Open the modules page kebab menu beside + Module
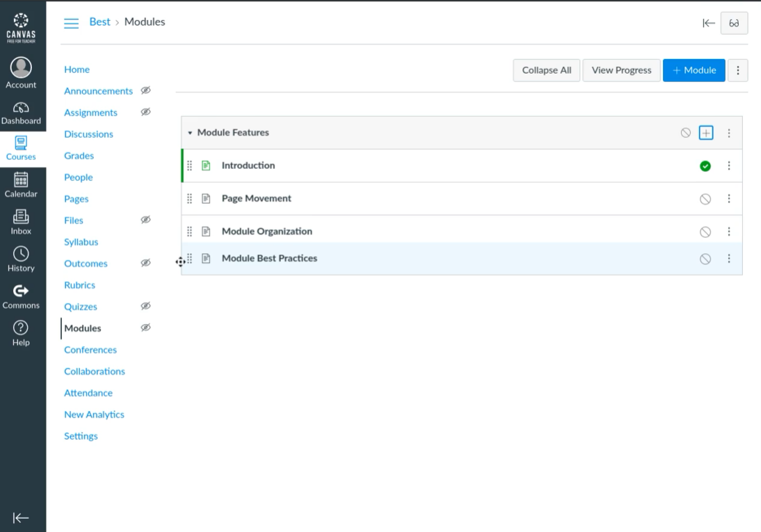This screenshot has height=532, width=761. click(737, 70)
